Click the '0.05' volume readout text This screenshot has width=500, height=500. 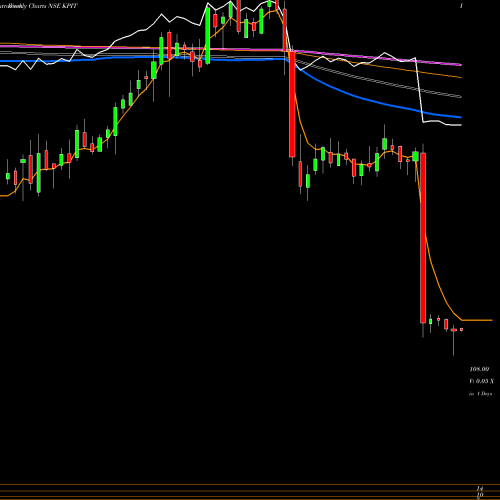coord(482,381)
